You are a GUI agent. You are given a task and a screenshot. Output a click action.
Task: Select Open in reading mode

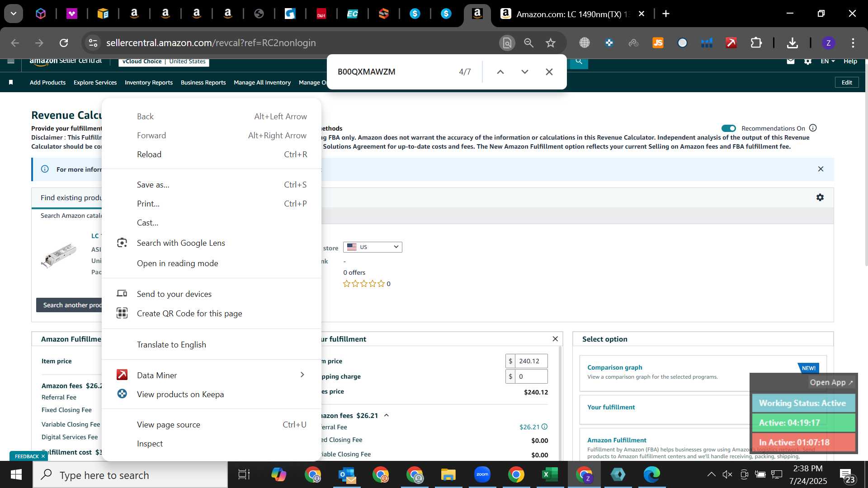click(x=211, y=263)
